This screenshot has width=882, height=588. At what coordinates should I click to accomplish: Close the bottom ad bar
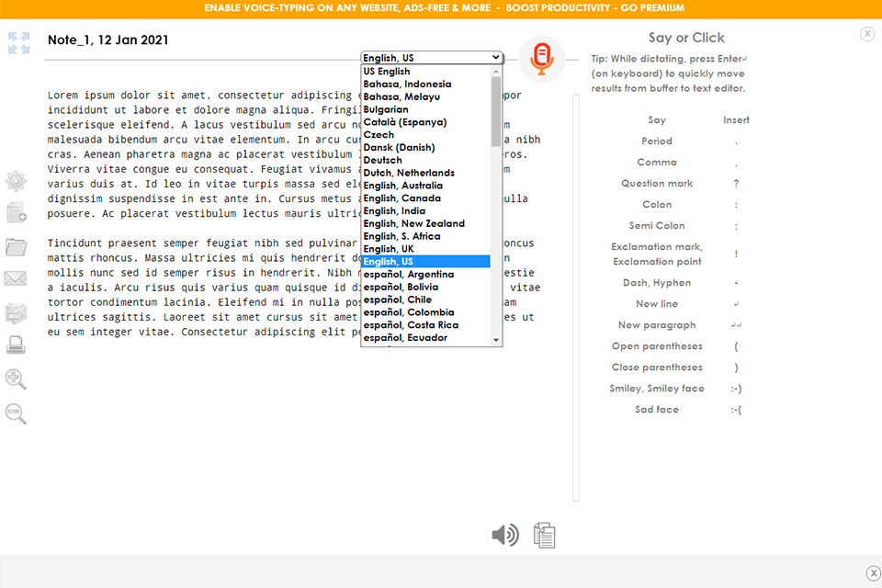[873, 573]
